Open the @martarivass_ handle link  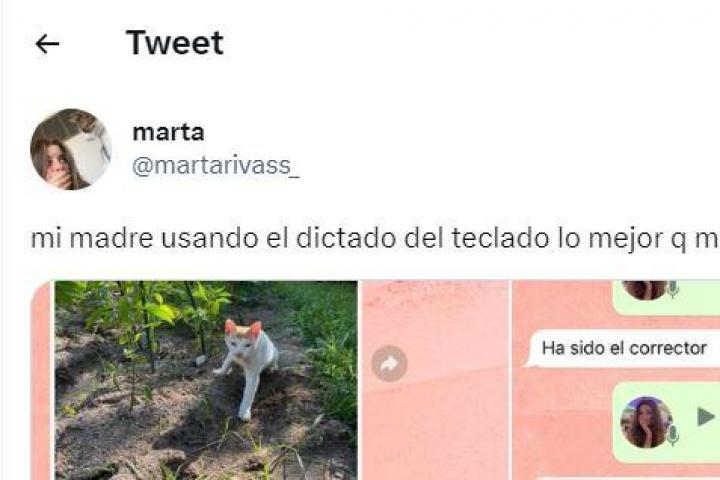click(x=216, y=166)
